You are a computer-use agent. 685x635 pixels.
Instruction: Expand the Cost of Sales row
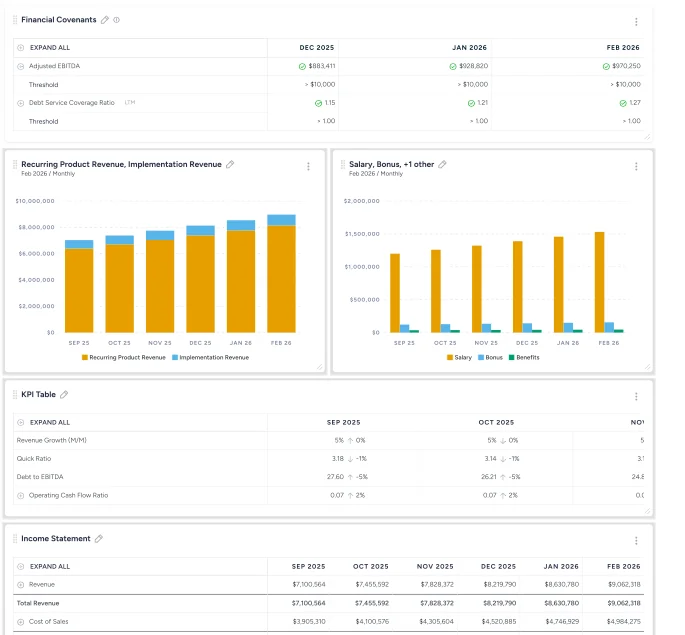[x=21, y=622]
